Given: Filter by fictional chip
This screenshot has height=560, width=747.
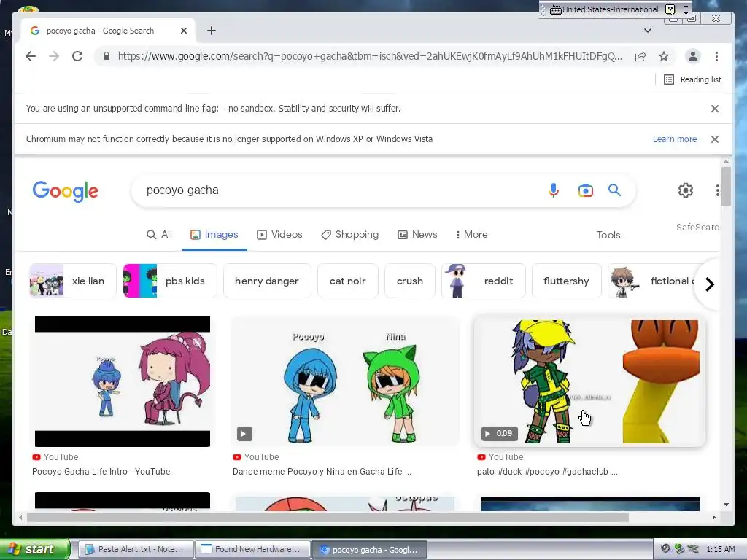Looking at the screenshot, I should (x=653, y=281).
